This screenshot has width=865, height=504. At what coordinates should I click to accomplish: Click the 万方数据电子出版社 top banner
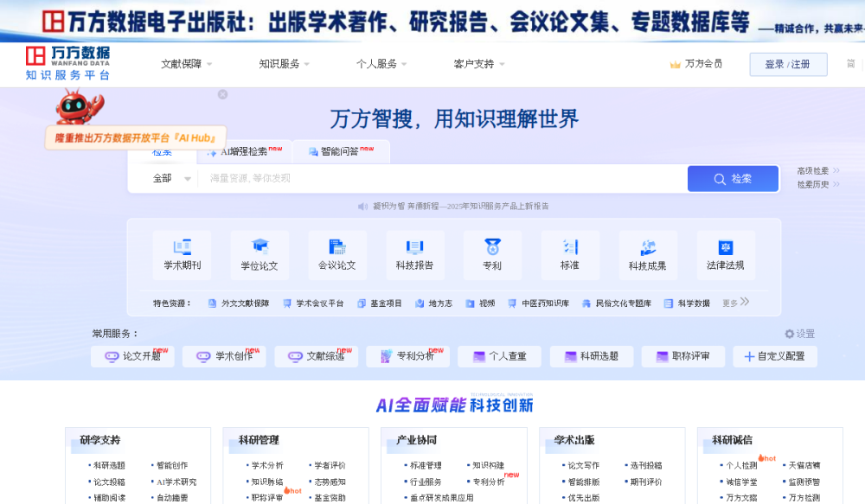(x=432, y=21)
